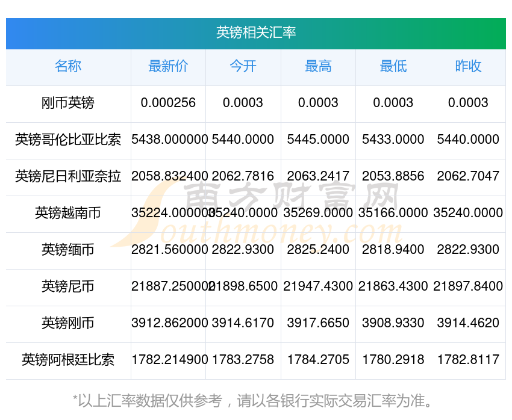
Task: Click the low value 35166.0000
Action: (x=393, y=213)
